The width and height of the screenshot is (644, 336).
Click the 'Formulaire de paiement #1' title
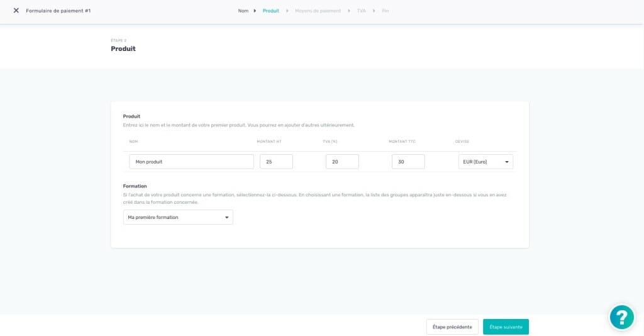coord(58,11)
